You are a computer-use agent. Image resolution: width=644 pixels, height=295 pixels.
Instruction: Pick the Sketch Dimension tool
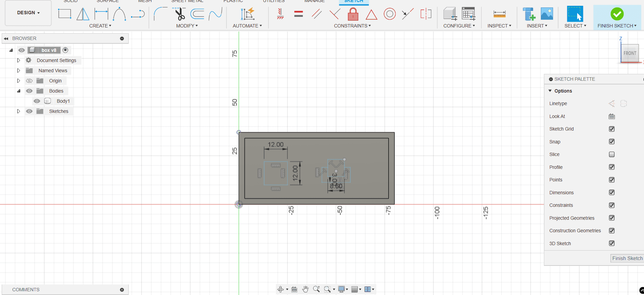pyautogui.click(x=101, y=14)
